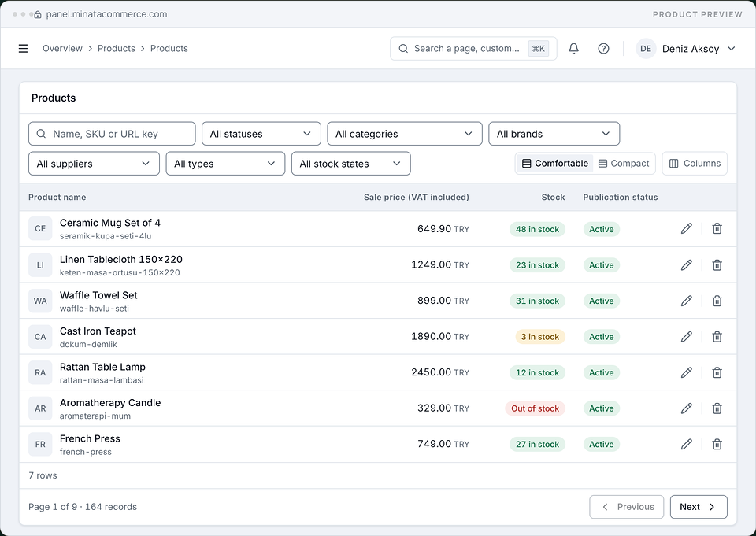Screen dimensions: 756x536
Task: Delete the Aromatherapy Candle product
Action: [x=717, y=408]
